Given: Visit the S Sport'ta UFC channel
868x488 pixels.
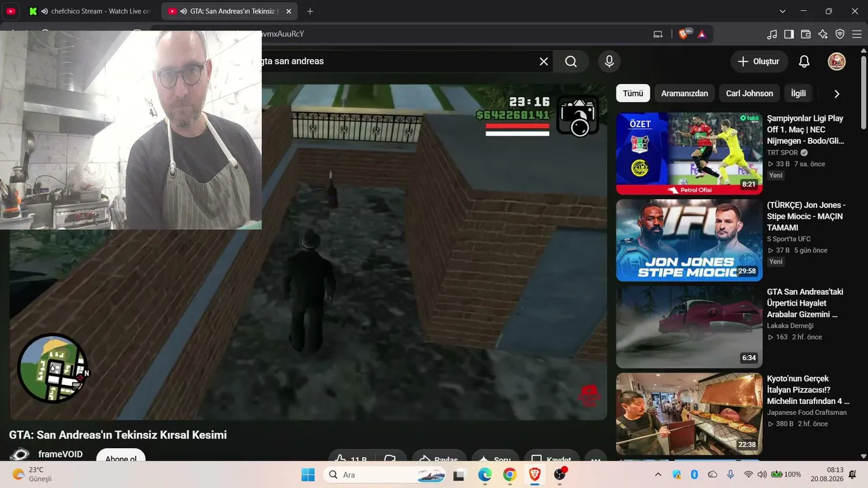Looking at the screenshot, I should 789,239.
